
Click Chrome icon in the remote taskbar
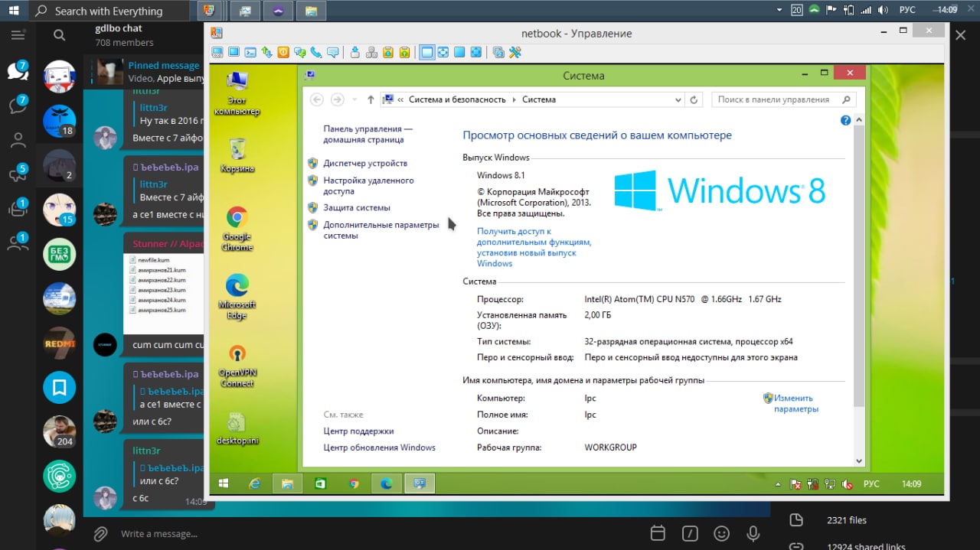tap(354, 483)
